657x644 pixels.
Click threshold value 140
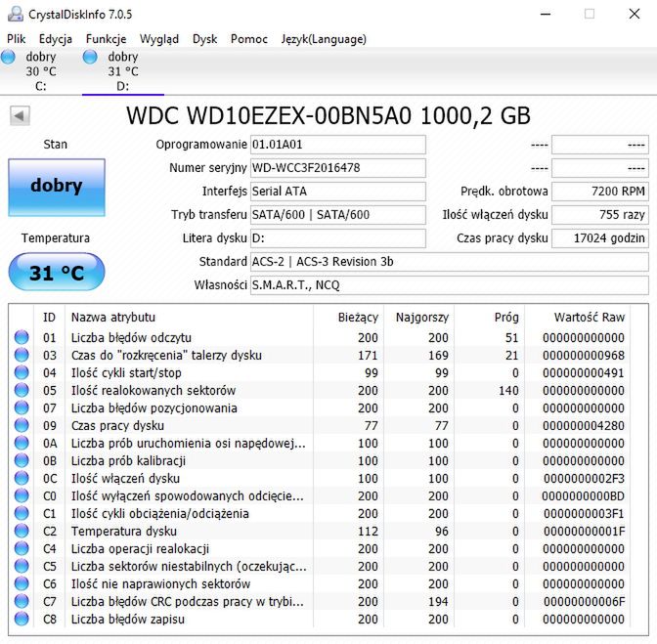[x=508, y=390]
